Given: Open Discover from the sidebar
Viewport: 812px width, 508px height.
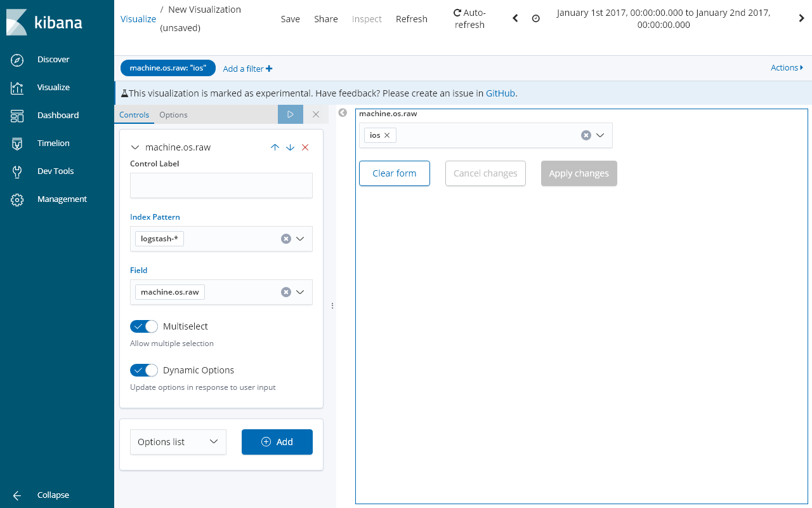Looking at the screenshot, I should (x=53, y=59).
